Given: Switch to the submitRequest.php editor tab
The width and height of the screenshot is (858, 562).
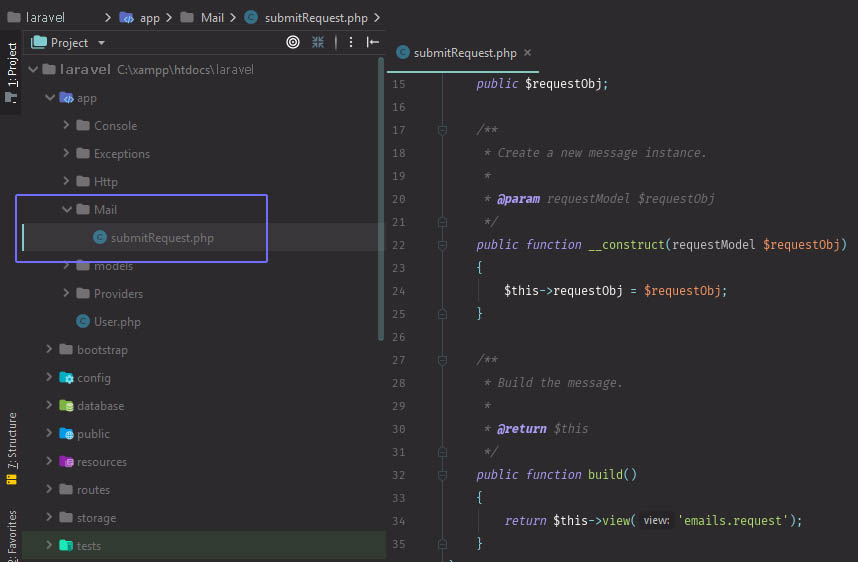Looking at the screenshot, I should pyautogui.click(x=464, y=53).
